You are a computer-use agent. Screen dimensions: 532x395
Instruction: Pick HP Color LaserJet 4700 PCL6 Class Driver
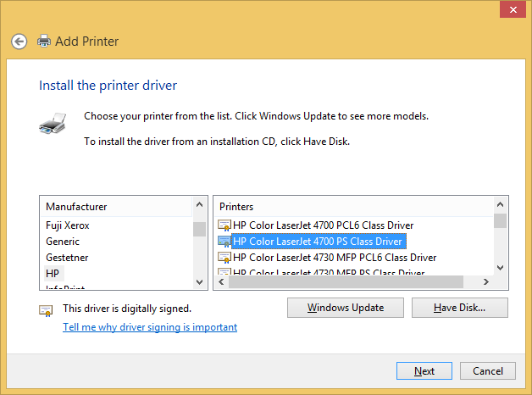[x=323, y=225]
